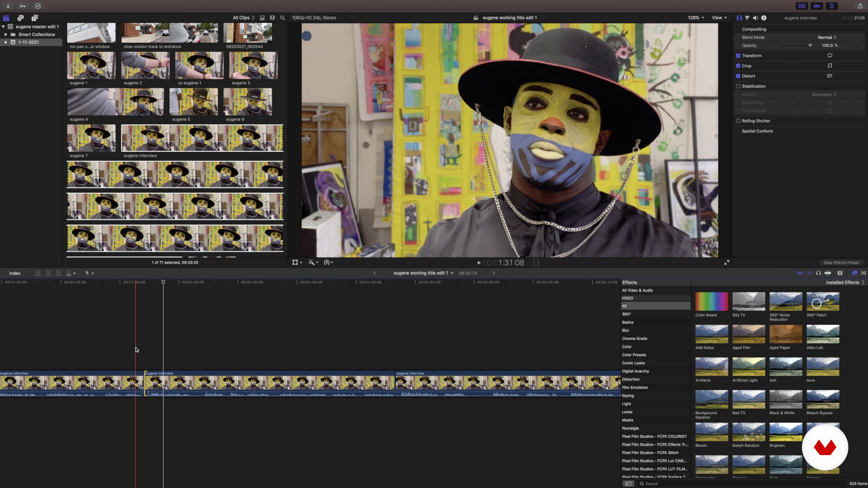Click Transform onscreen controls icon
868x488 pixels.
tap(830, 56)
